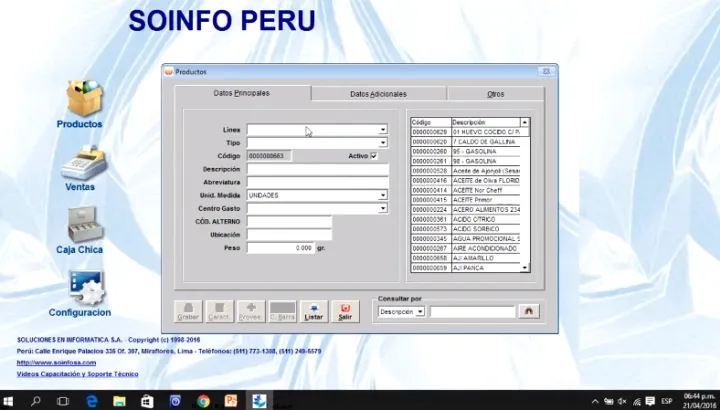The width and height of the screenshot is (720, 410).
Task: Click the Caract. button
Action: [x=219, y=311]
